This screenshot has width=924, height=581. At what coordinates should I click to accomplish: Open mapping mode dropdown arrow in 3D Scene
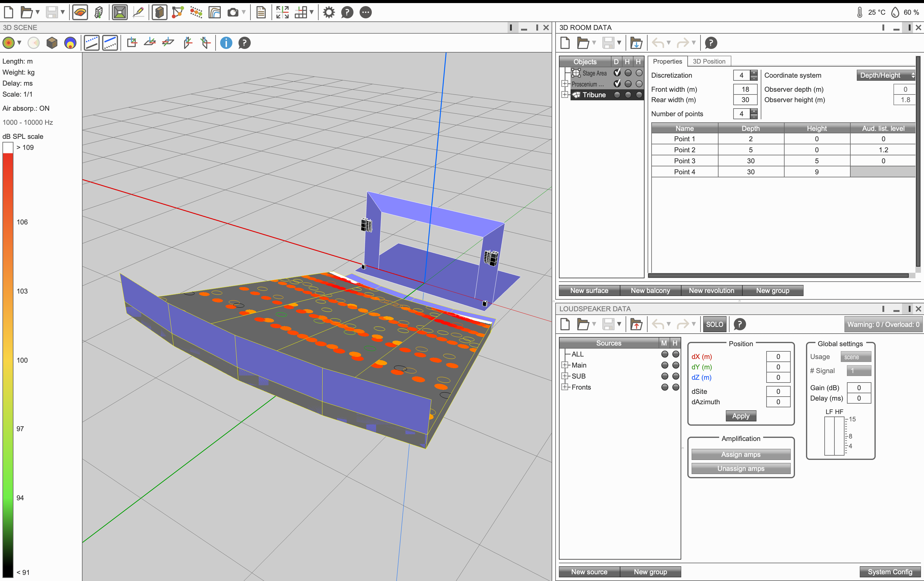coord(19,43)
